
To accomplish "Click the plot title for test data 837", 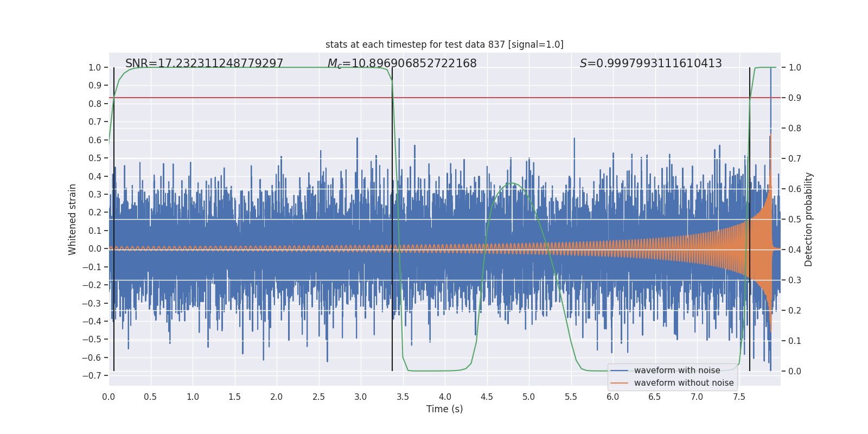I will 444,44.
